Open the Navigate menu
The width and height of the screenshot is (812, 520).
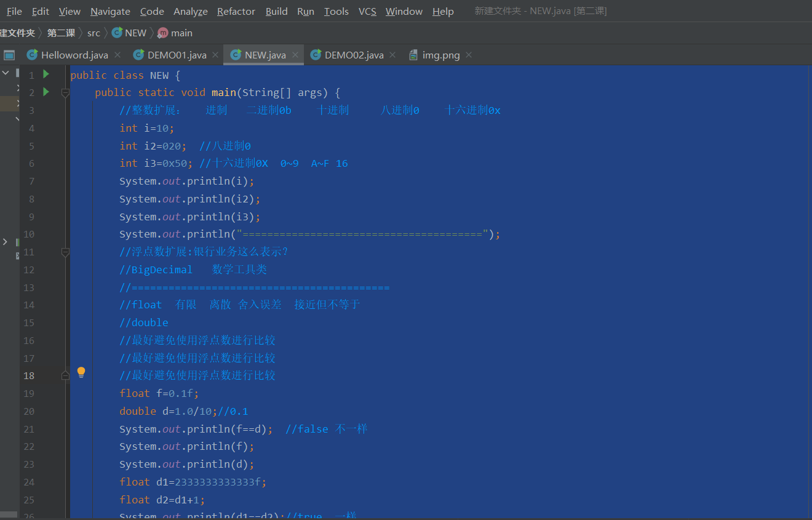(x=110, y=11)
